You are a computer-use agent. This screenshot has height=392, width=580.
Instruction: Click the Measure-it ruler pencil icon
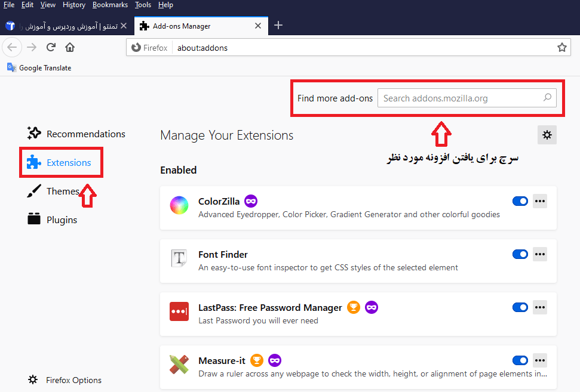[179, 365]
